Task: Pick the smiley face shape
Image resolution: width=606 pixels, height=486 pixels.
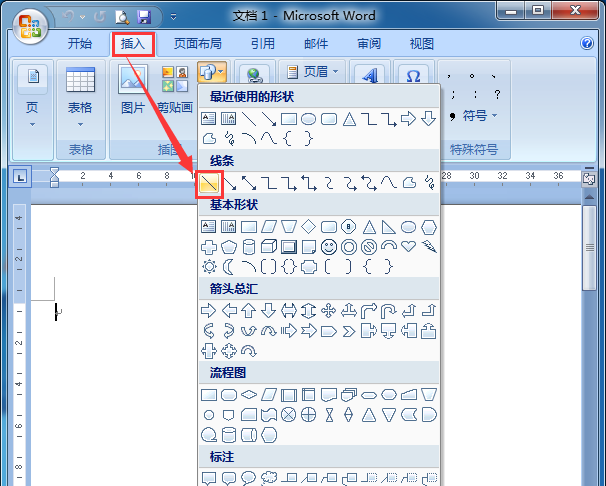Action: coord(329,246)
